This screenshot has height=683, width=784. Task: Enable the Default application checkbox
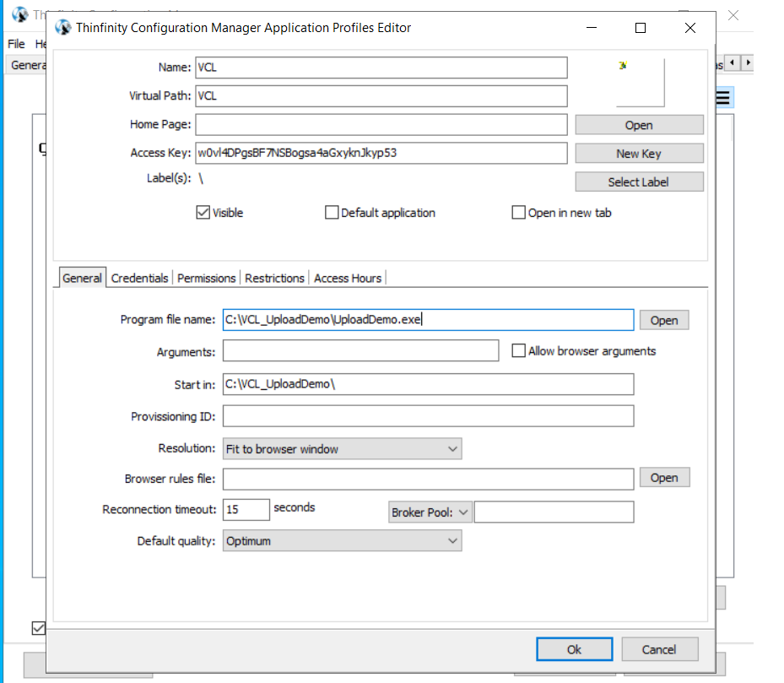pos(332,213)
